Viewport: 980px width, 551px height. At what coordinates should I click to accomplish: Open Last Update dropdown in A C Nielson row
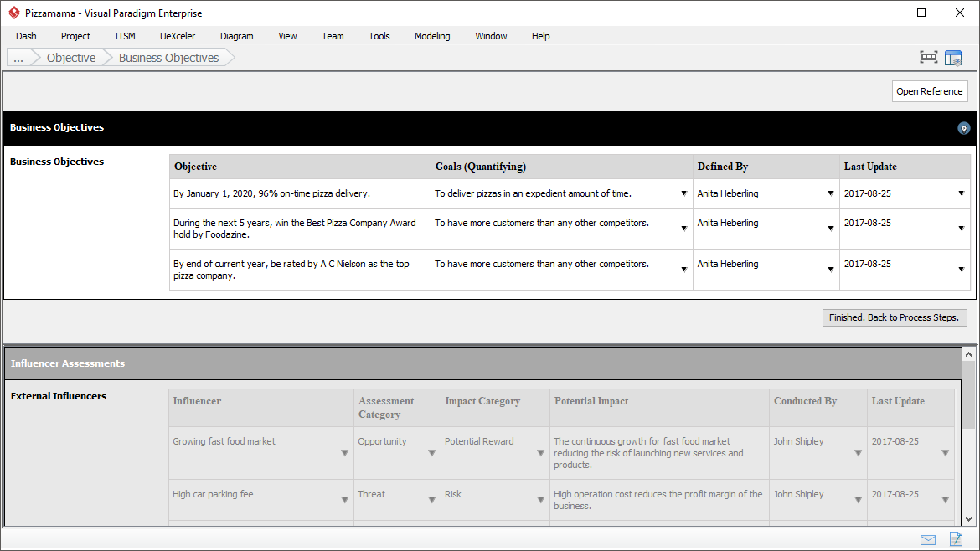point(962,270)
